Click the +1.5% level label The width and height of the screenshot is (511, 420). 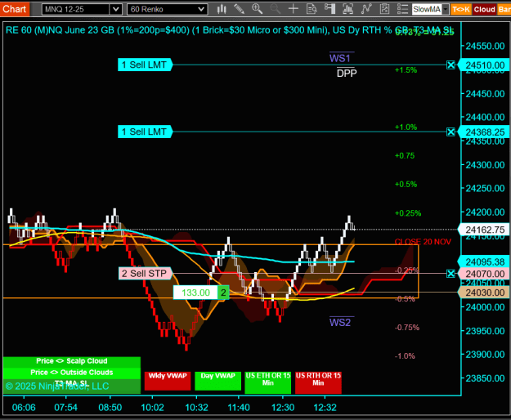pos(406,70)
